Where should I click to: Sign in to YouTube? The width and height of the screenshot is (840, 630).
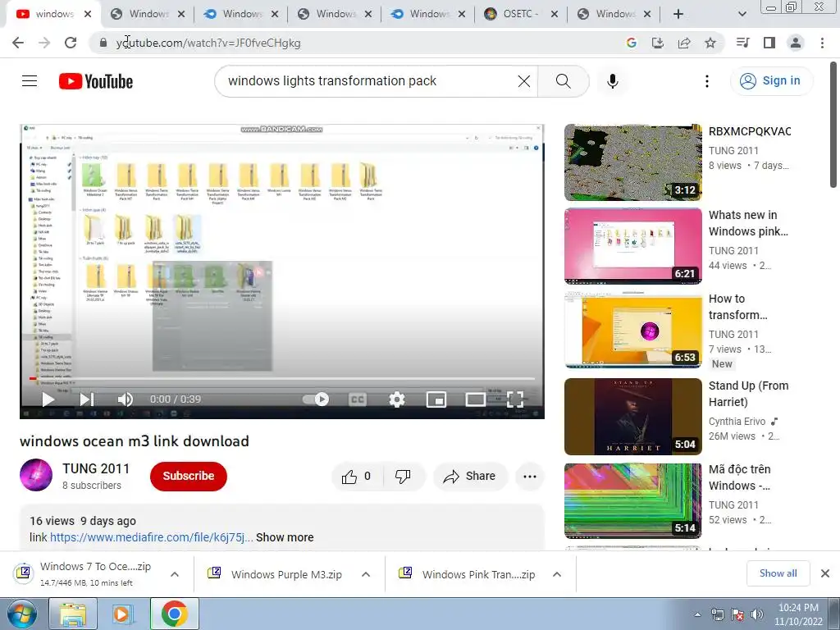771,81
